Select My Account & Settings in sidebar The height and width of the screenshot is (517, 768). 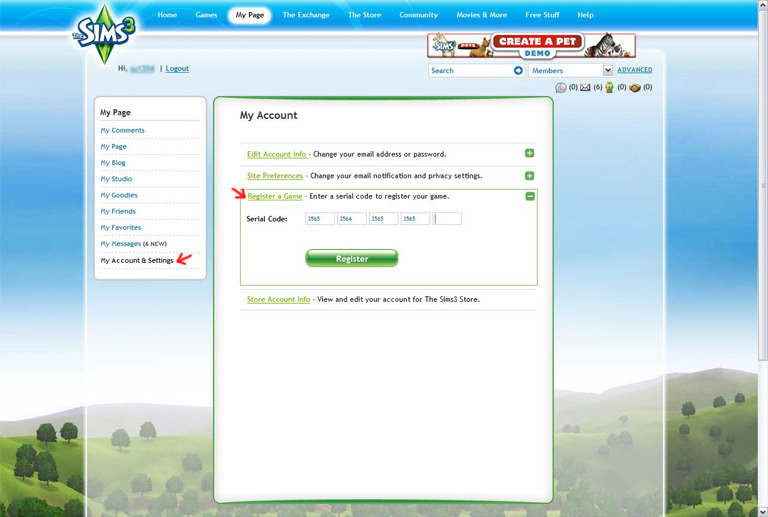pyautogui.click(x=137, y=260)
